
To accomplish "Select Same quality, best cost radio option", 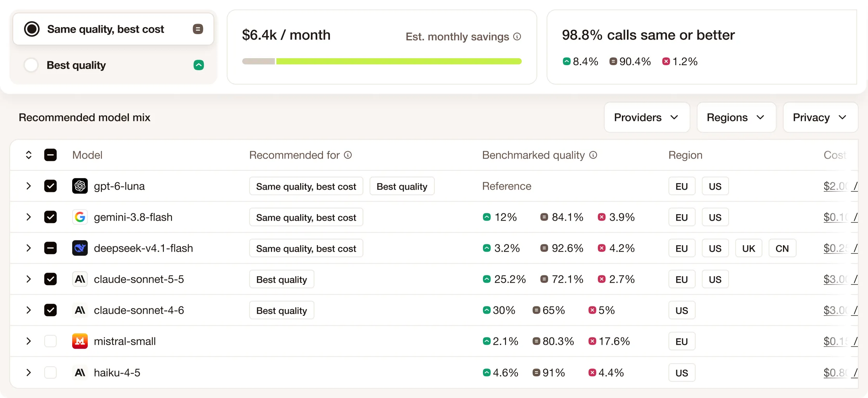I will pyautogui.click(x=32, y=29).
